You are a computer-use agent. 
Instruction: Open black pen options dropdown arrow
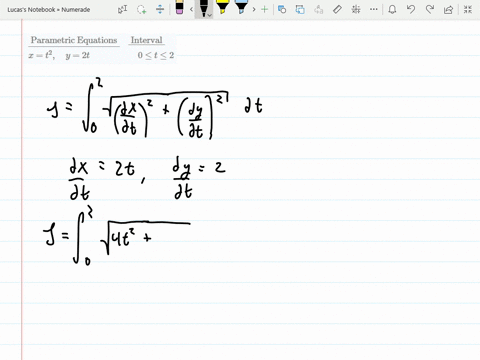pos(210,15)
